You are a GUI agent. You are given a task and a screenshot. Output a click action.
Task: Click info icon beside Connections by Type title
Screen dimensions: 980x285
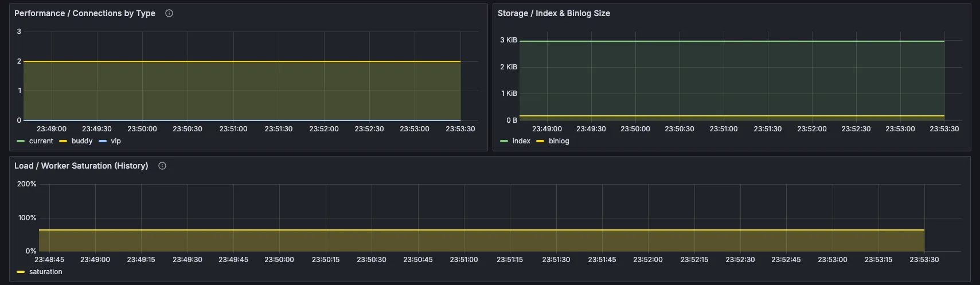click(169, 13)
